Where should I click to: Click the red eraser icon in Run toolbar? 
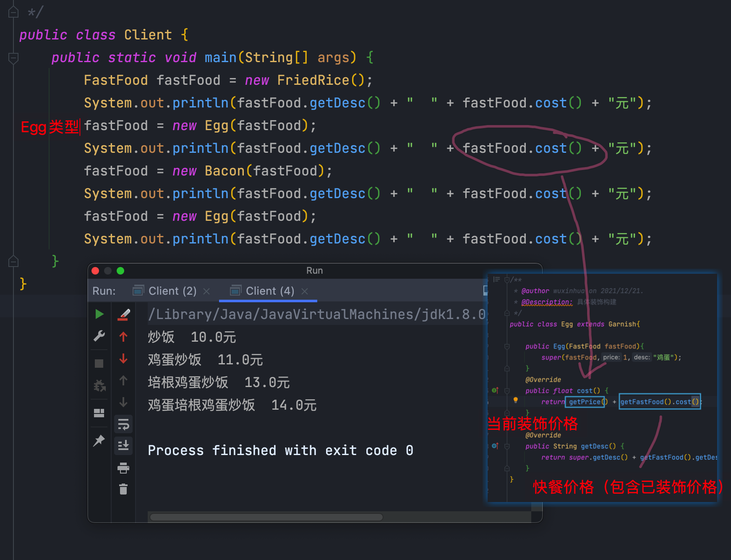(123, 314)
